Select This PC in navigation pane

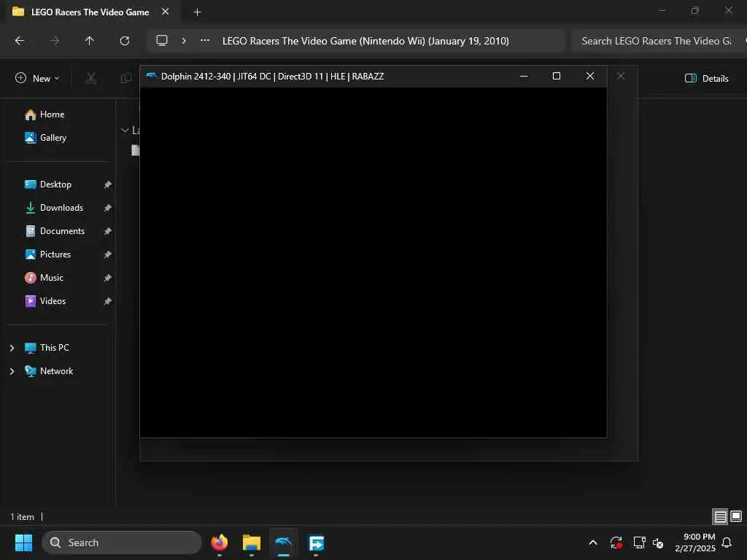click(47, 348)
